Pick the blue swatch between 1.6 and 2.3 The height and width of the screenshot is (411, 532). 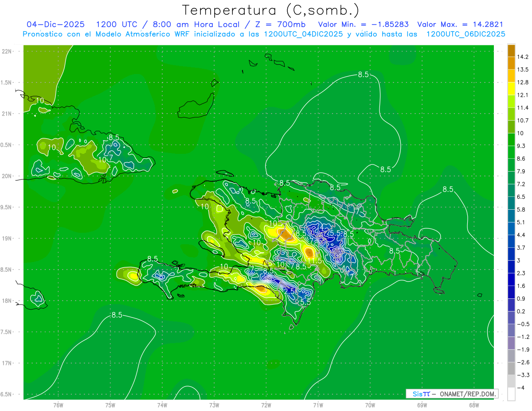pos(511,279)
